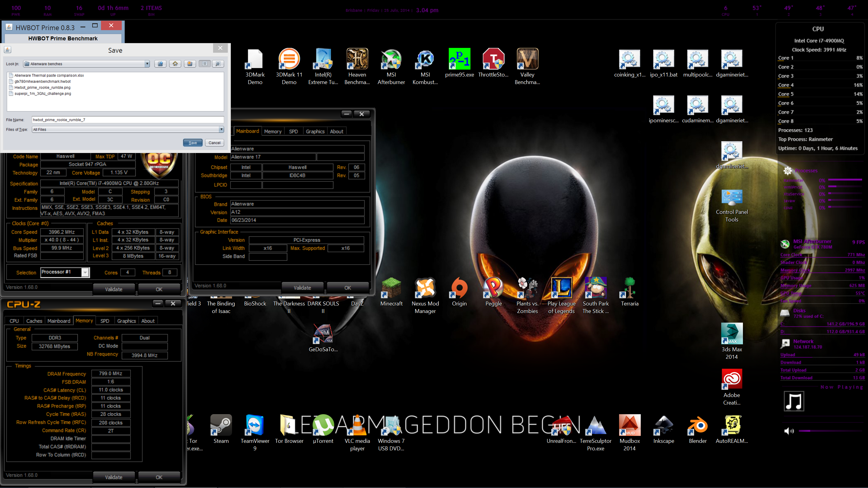Click Save button in the Save dialog

(x=193, y=143)
